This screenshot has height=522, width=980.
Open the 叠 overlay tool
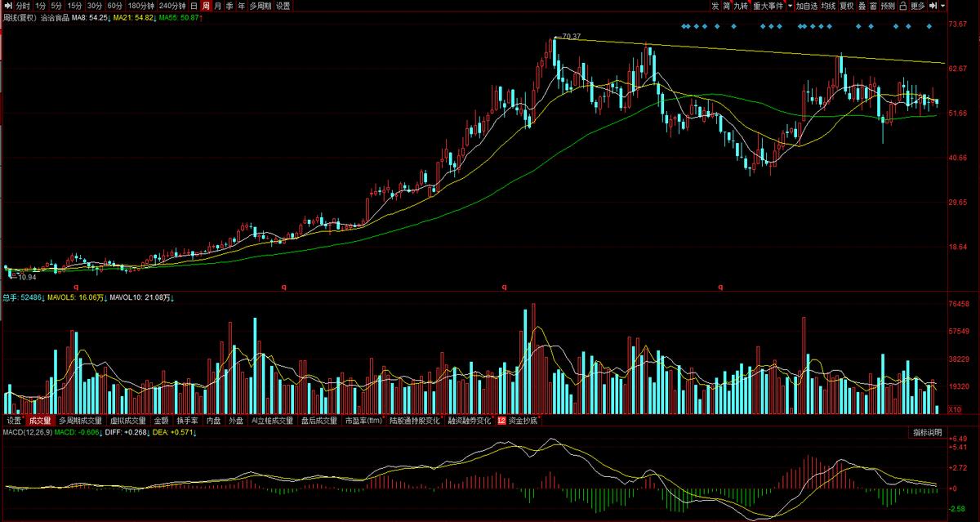862,6
